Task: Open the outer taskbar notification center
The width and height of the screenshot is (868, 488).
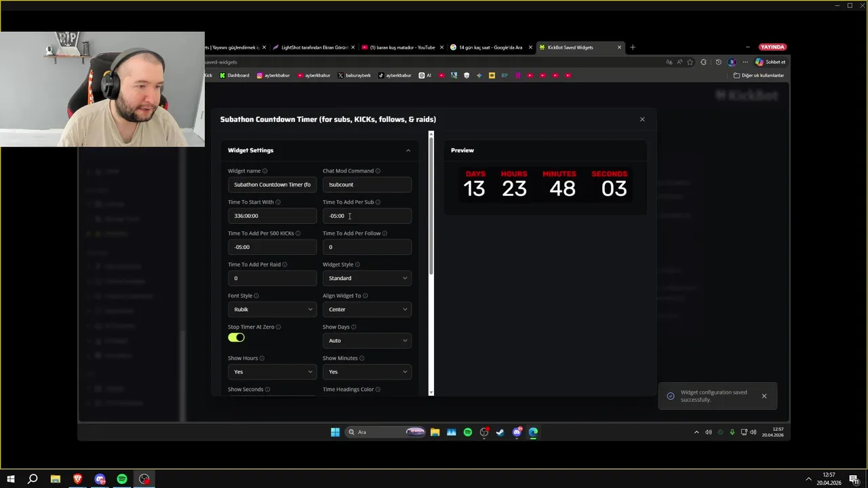Action: point(854,479)
